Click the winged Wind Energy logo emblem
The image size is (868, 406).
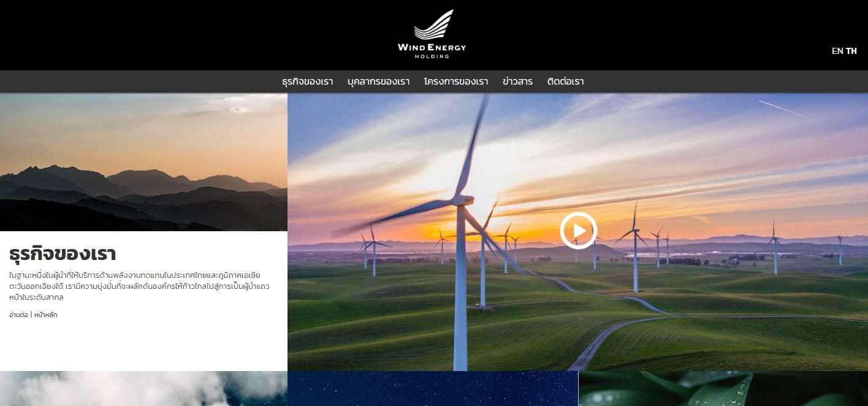pos(433,25)
